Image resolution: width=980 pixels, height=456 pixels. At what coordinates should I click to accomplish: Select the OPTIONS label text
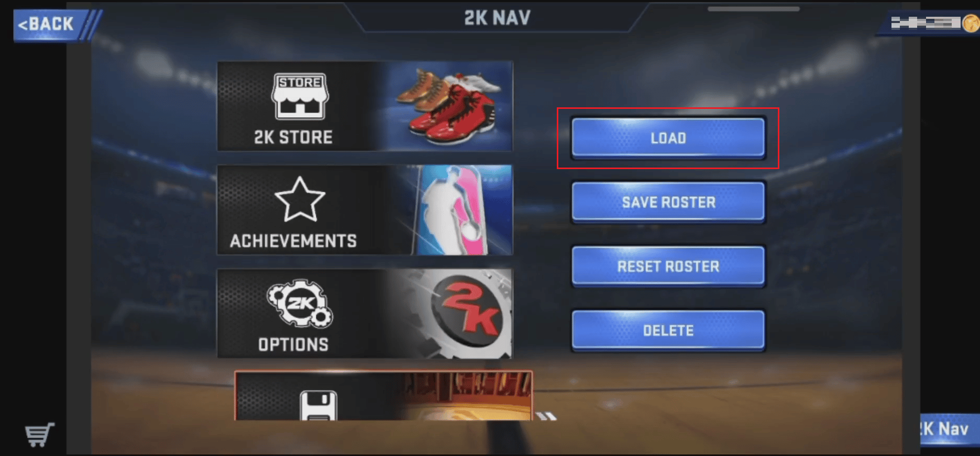[293, 344]
